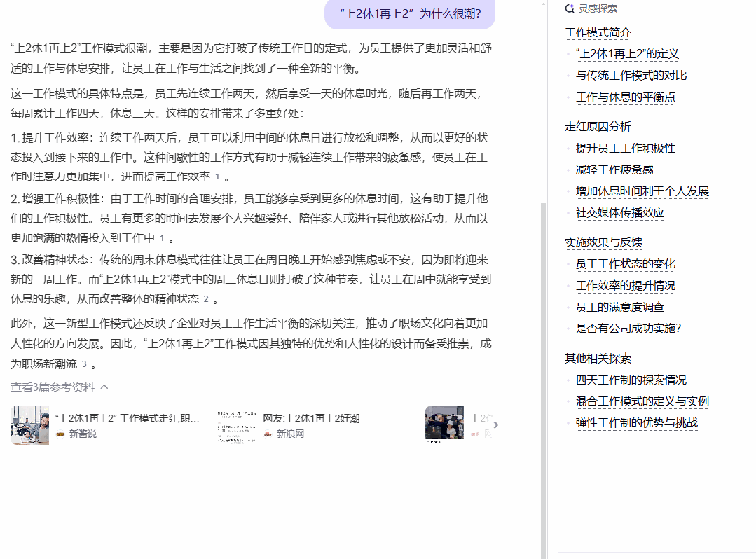Explore 四天工作制的探索情况 topic

tap(631, 380)
